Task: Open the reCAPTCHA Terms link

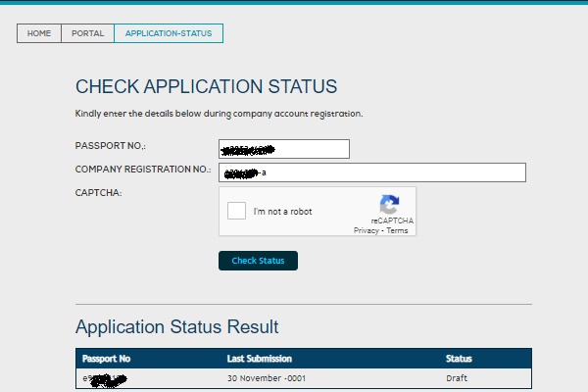Action: (x=397, y=230)
